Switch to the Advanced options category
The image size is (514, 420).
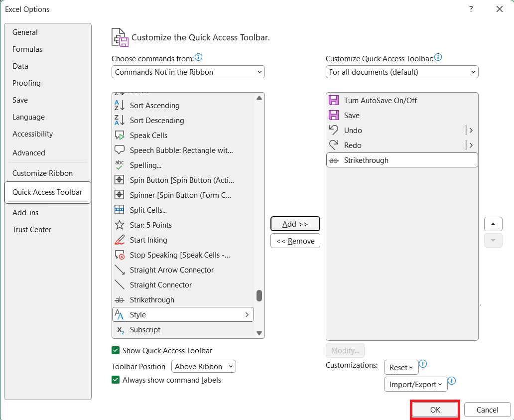coord(28,153)
